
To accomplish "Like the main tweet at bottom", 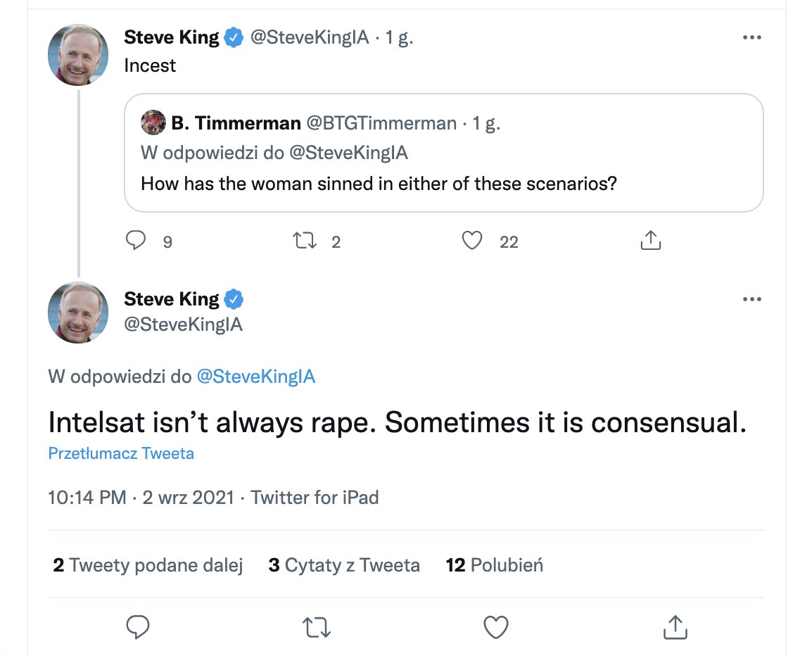I will pyautogui.click(x=496, y=626).
